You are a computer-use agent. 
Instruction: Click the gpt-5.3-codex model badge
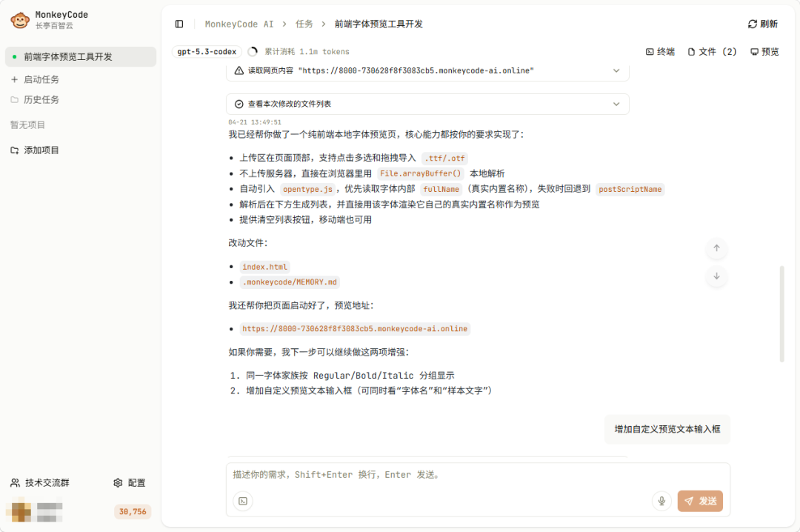pos(205,52)
